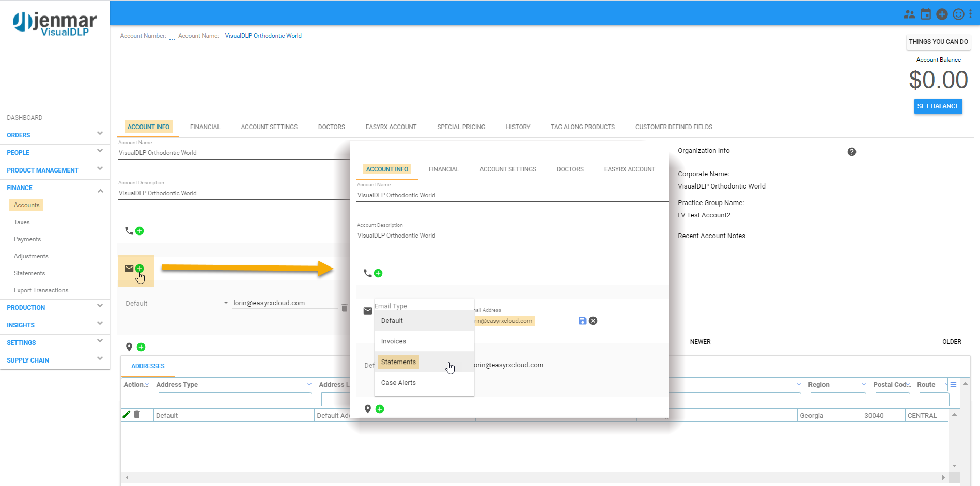Click the Region filter input box

coord(838,399)
